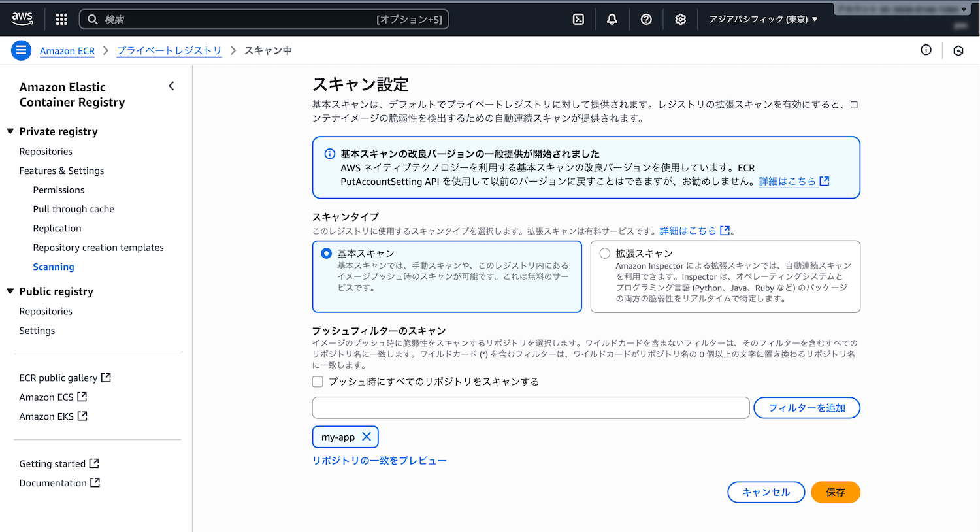The image size is (980, 532).
Task: Open the info panel icon
Action: point(926,50)
